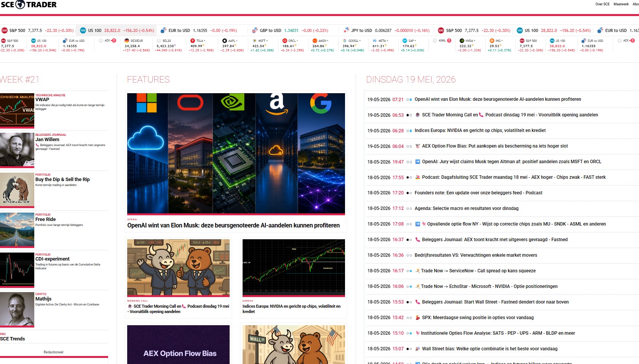Select the DE30EUR German flag icon
The height and width of the screenshot is (364, 639).
coord(127,41)
